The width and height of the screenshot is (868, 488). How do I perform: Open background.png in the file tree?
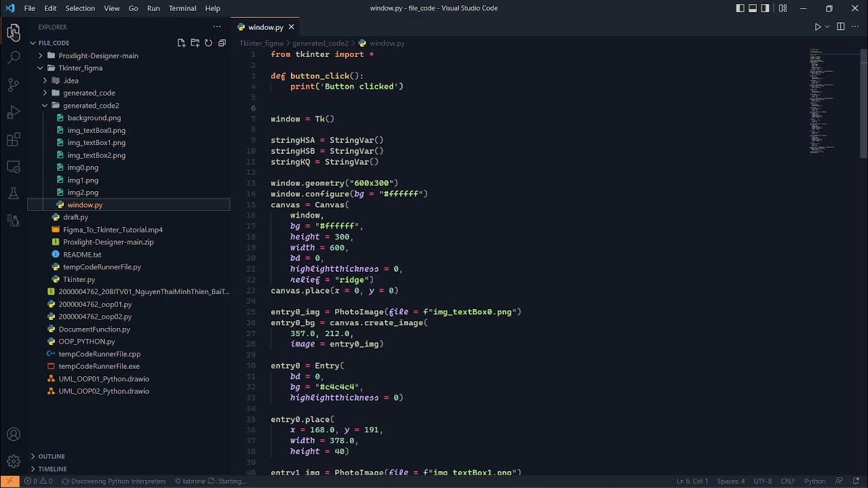coord(94,118)
